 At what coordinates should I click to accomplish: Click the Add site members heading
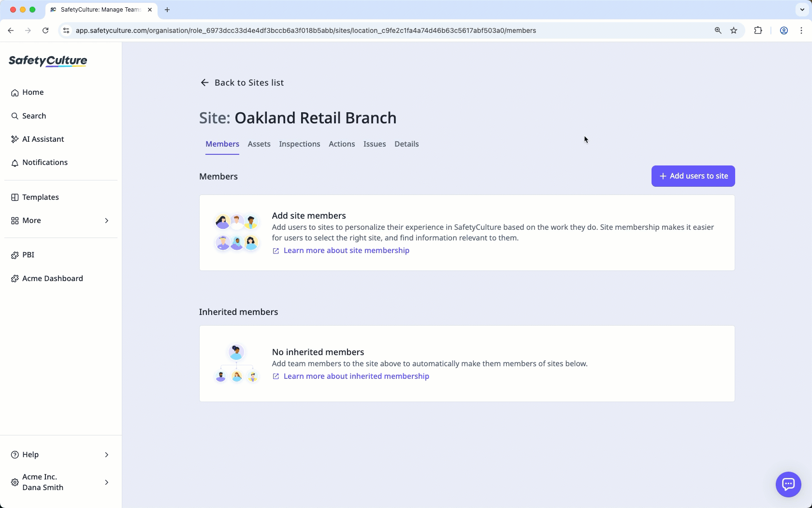[309, 216]
